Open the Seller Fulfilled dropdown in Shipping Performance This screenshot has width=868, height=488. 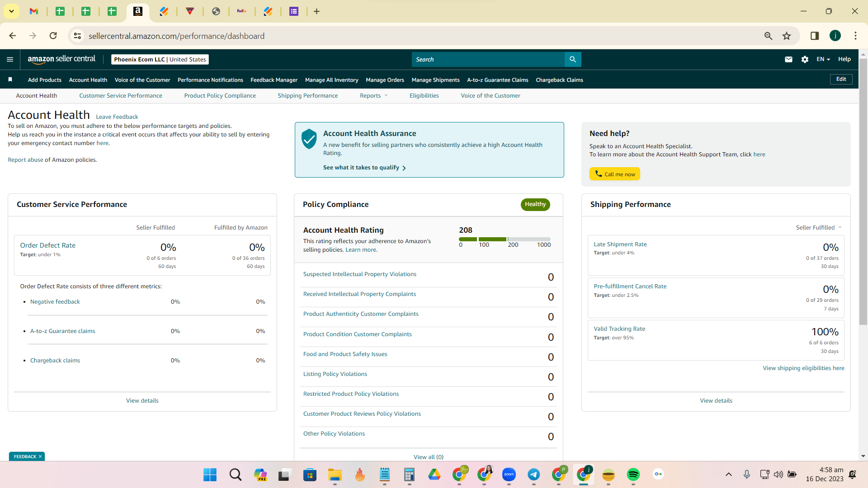(819, 227)
